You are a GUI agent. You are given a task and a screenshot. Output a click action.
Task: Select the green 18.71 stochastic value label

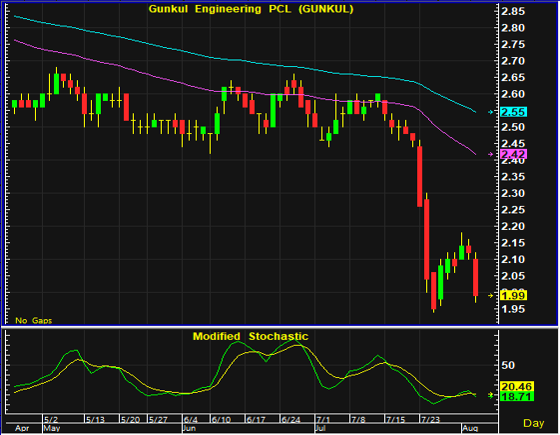click(517, 396)
